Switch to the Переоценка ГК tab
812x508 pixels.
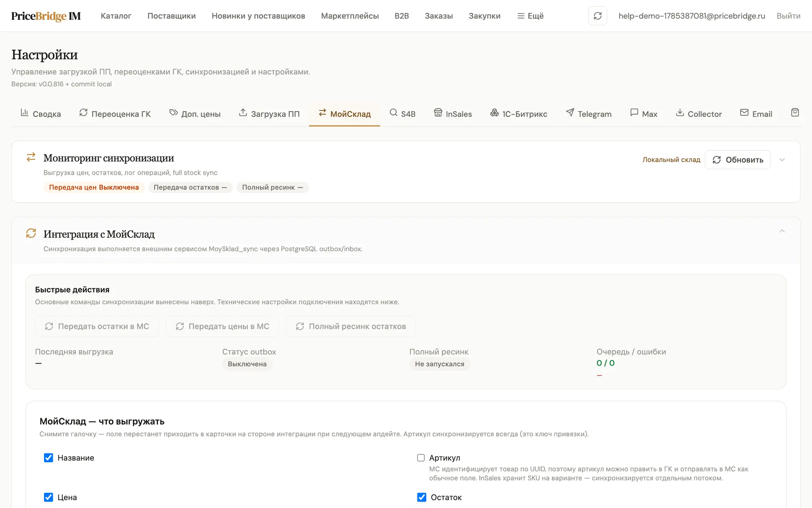[x=115, y=114]
